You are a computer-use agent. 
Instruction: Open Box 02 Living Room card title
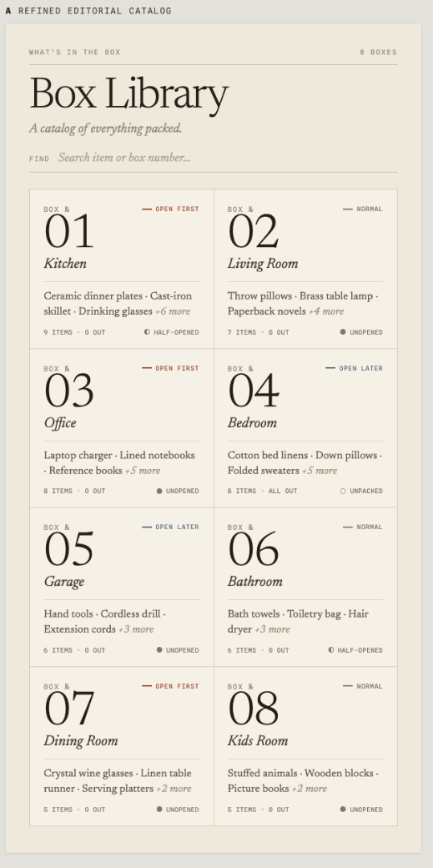pyautogui.click(x=263, y=264)
